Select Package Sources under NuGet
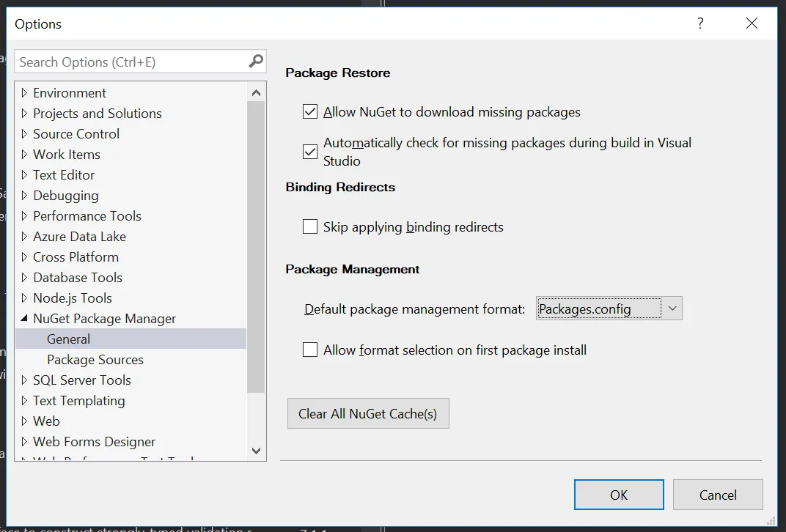786x532 pixels. click(x=95, y=360)
